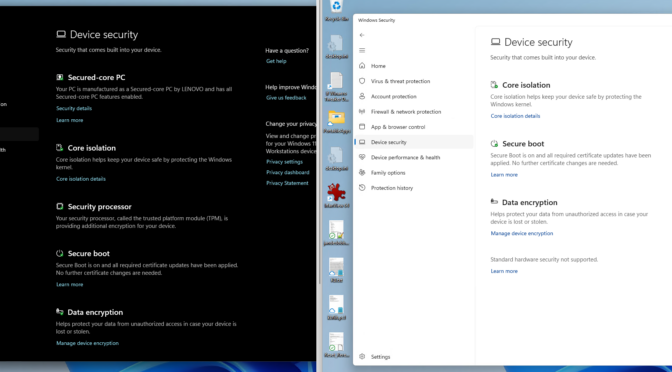
Task: Open the hamburger navigation menu icon
Action: [362, 51]
